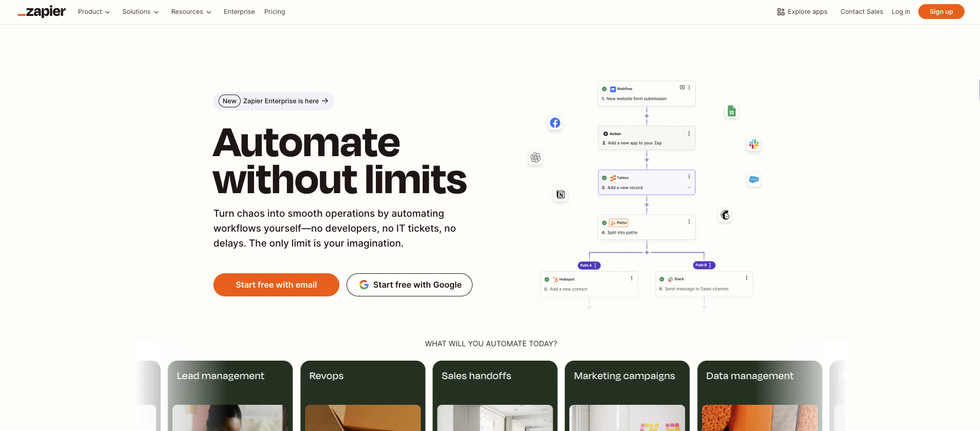Click the 'WHAT WILL YOU AUTOMATE TODAY?' heading
Viewport: 980px width, 431px height.
(491, 344)
